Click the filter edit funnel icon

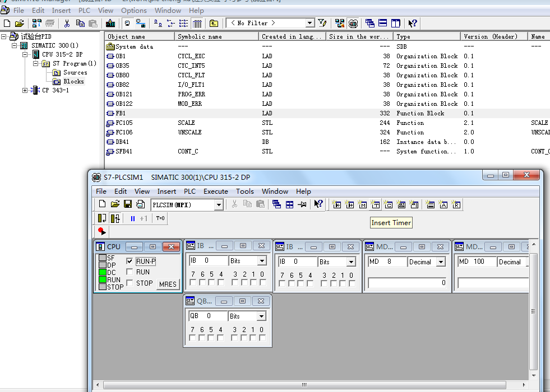322,23
